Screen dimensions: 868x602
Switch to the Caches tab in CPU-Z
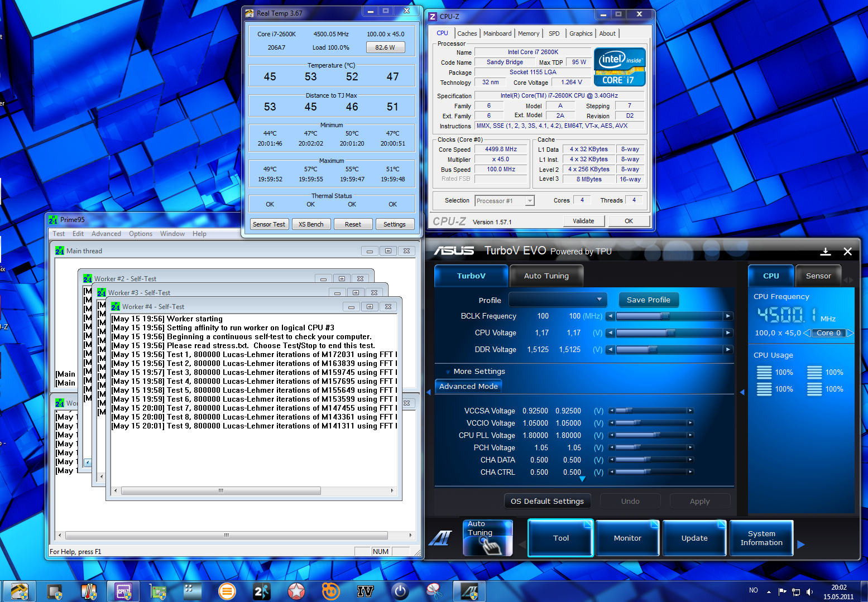467,33
